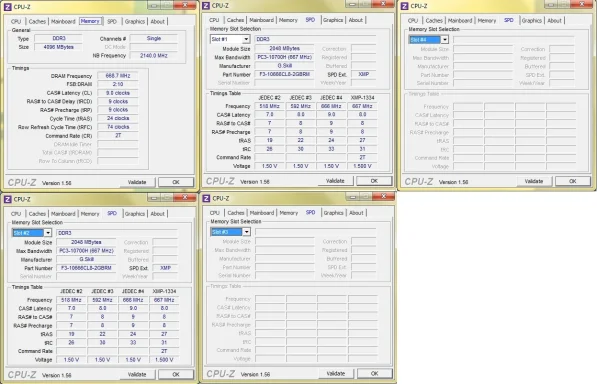This screenshot has width=597, height=384.
Task: Select Mainboard tab in the Memory window
Action: (63, 22)
